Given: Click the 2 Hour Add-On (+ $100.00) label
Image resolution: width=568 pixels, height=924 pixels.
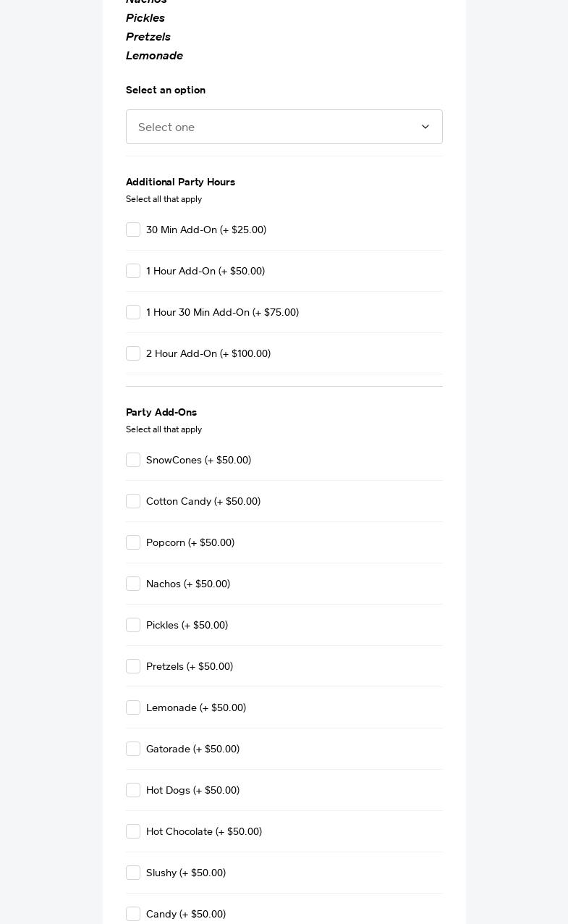Looking at the screenshot, I should (x=208, y=353).
